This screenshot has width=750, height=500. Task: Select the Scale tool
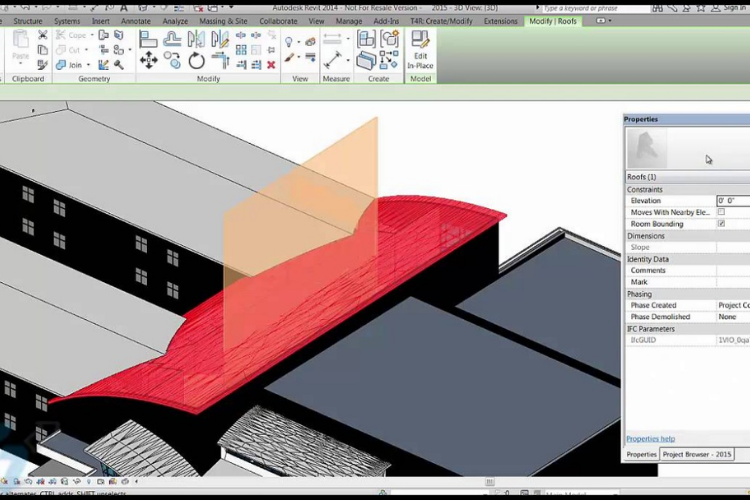256,50
